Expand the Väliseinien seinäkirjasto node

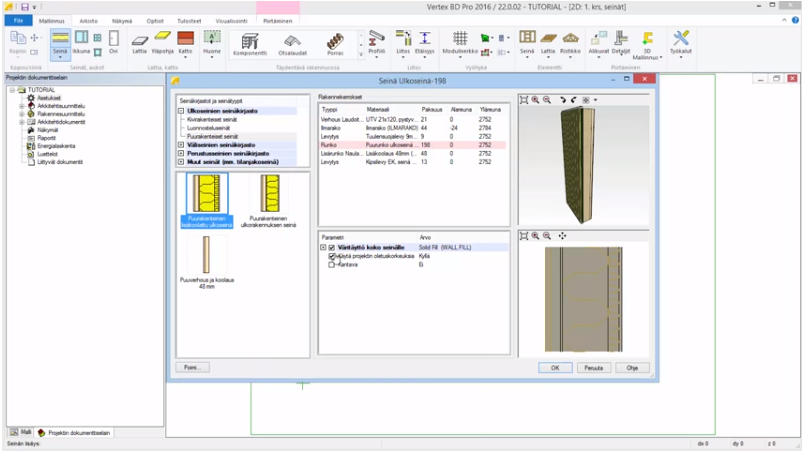181,145
